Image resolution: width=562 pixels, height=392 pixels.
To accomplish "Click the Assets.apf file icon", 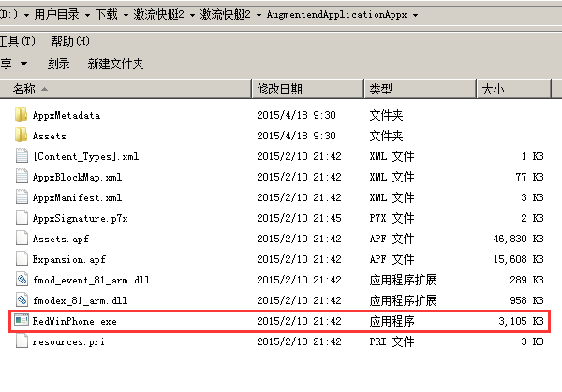I will 22,239.
